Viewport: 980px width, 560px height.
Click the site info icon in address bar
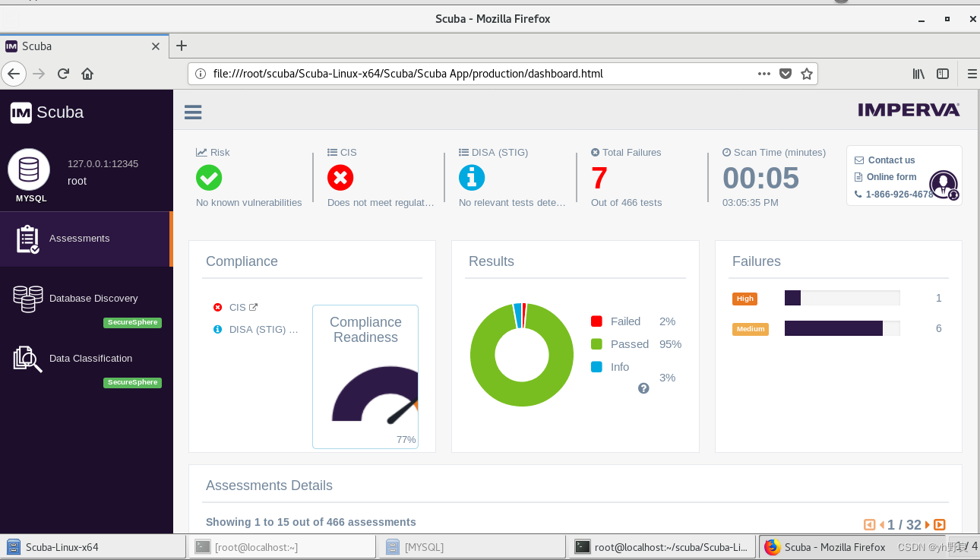[201, 74]
